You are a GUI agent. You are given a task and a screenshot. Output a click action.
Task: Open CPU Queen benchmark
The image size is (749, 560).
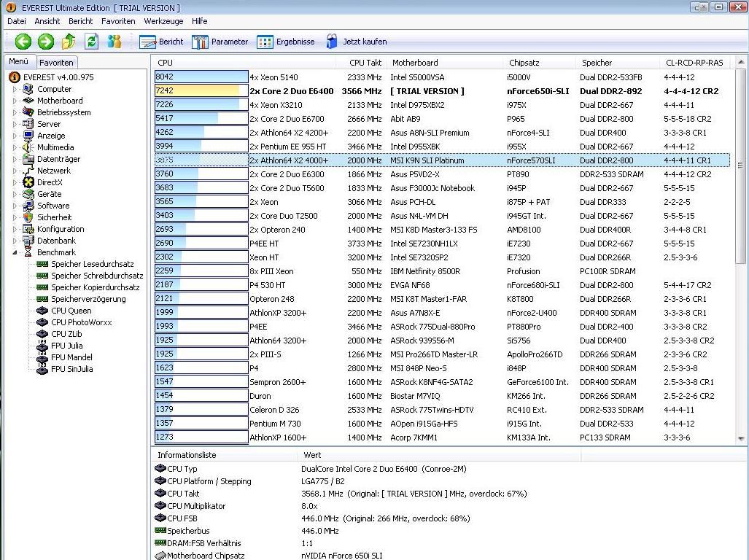click(71, 311)
